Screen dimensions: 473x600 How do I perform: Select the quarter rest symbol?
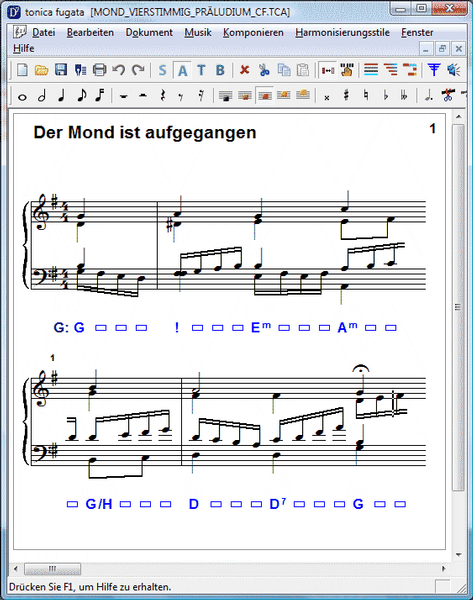[x=163, y=96]
